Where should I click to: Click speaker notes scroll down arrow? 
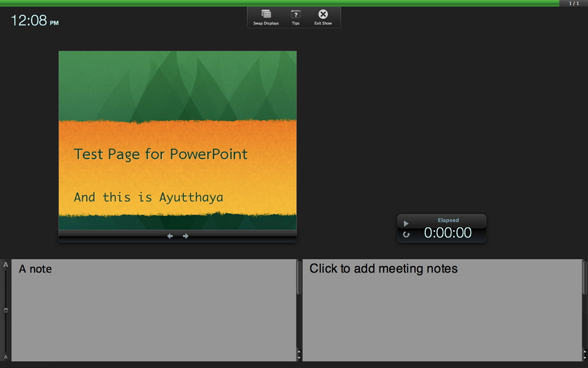[x=299, y=358]
